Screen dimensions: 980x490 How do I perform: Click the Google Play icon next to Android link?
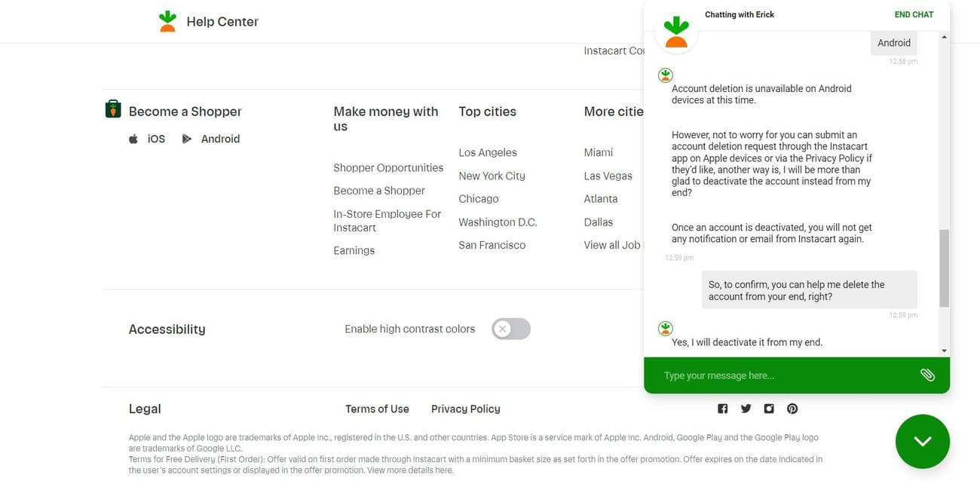185,139
